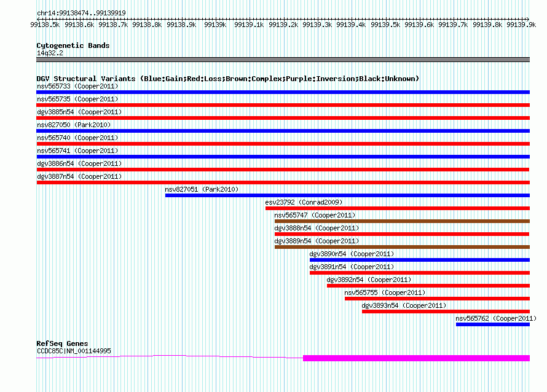Screen dimensions: 547x392
Task: Click the dgv3887n54 (Cooper2011) red bar
Action: click(283, 182)
